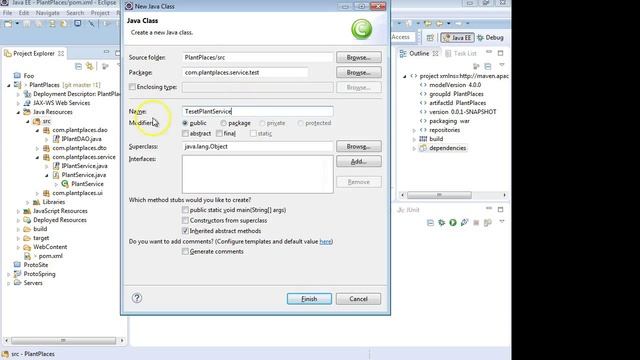This screenshot has height=360, width=640.
Task: Toggle Link with Editor in Project Explorer
Action: (89, 66)
